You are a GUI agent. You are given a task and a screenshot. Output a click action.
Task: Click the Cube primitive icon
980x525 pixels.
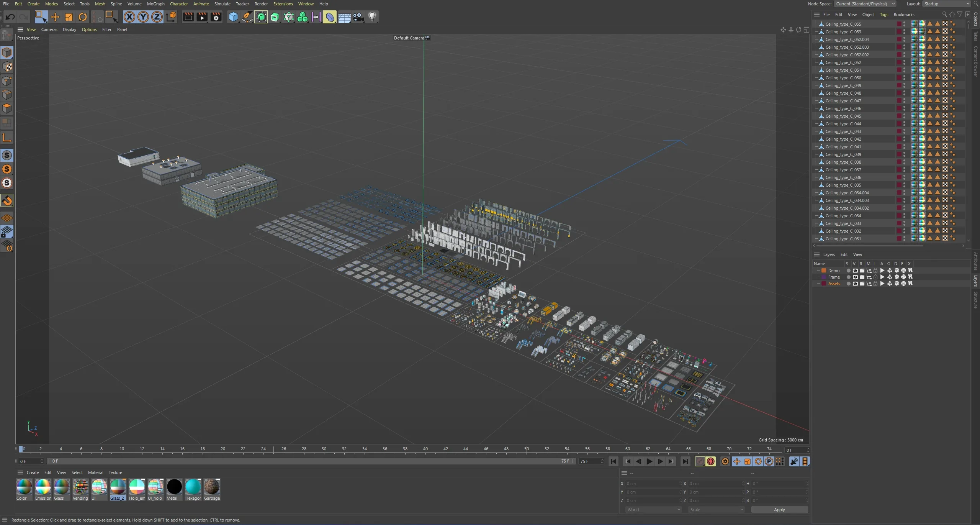233,17
